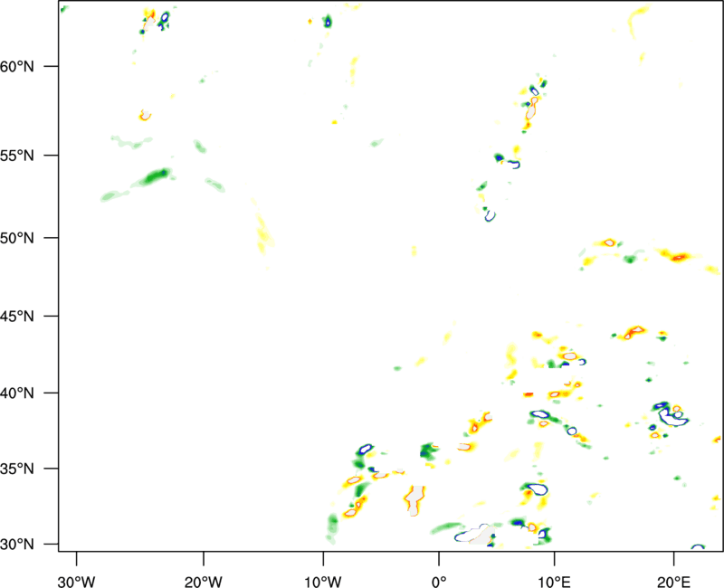Select the 45°N latitude tick label
Screen dimensions: 724x588
17,316
